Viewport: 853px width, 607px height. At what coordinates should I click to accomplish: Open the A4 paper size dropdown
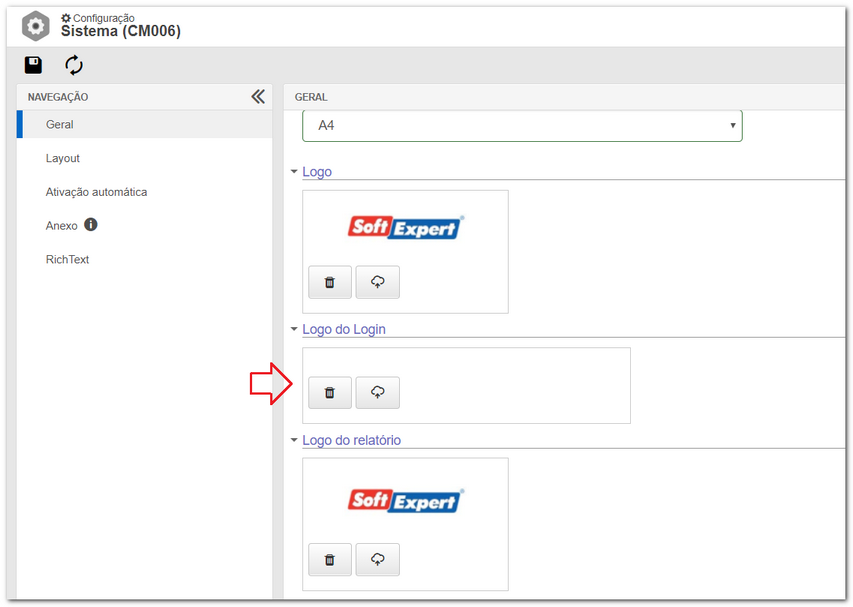(522, 126)
